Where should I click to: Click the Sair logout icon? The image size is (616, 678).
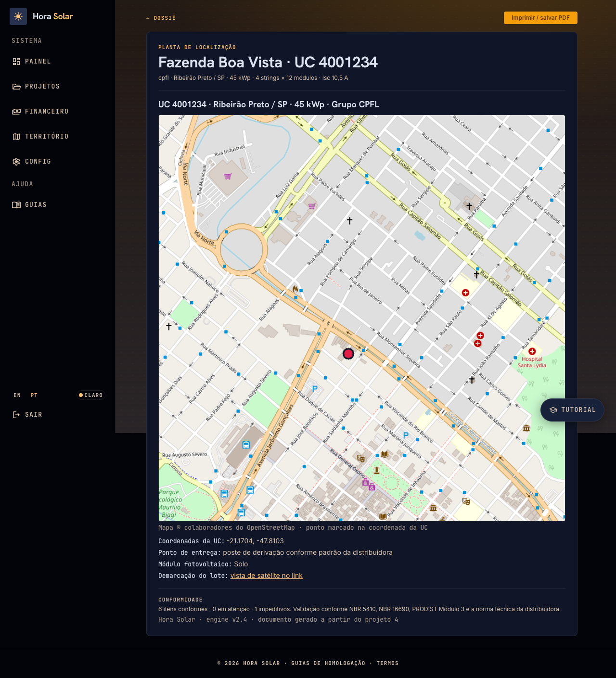click(x=16, y=415)
